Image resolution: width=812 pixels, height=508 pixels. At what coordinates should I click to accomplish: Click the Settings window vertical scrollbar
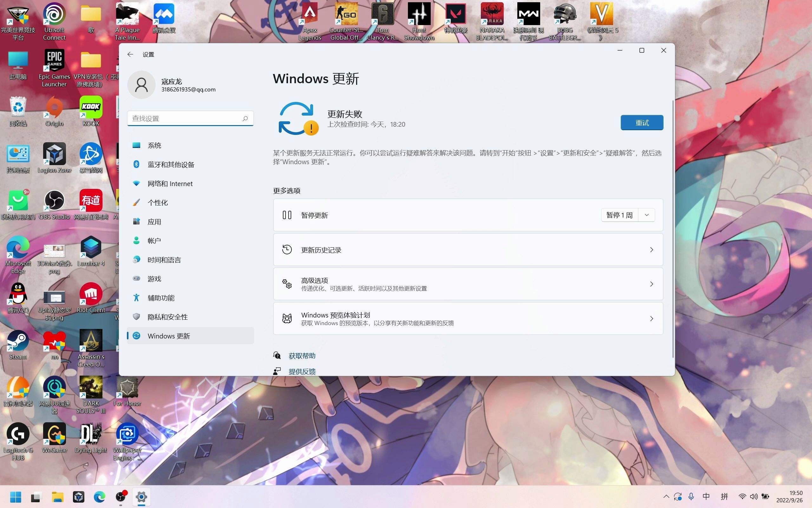673,229
